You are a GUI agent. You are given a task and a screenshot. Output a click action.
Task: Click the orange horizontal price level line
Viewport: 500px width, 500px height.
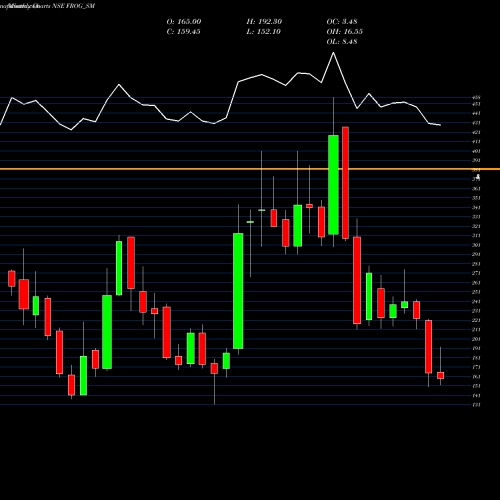[x=250, y=169]
